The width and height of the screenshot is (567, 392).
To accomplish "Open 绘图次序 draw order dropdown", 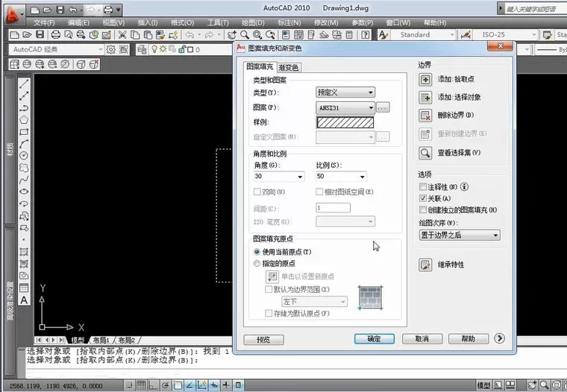I will pos(460,235).
